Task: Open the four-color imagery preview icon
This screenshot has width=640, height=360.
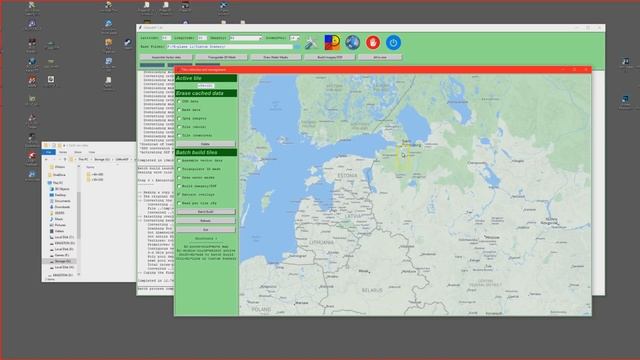Action: pyautogui.click(x=332, y=42)
